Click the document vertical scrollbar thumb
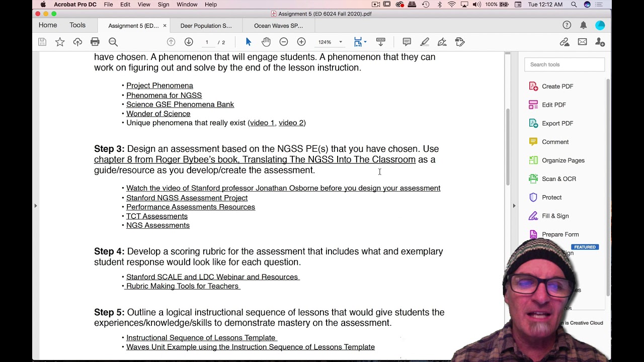 coord(508,146)
